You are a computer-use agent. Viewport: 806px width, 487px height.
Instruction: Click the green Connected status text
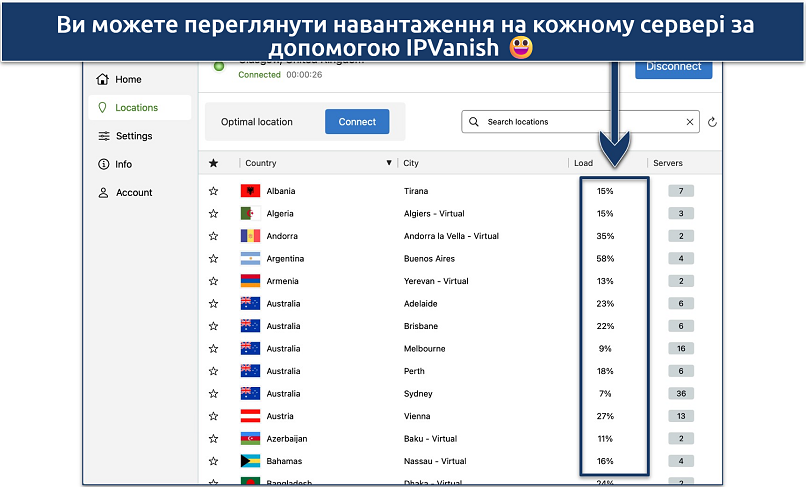259,75
